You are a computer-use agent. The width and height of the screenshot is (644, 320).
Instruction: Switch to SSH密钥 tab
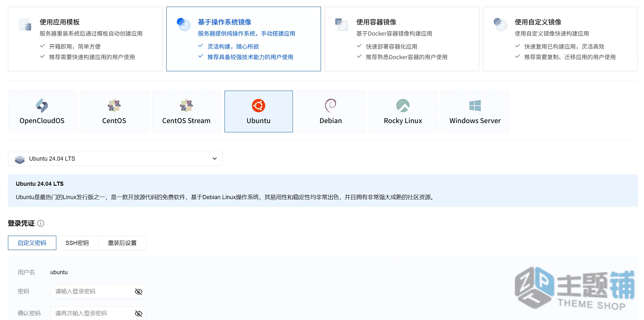coord(77,243)
